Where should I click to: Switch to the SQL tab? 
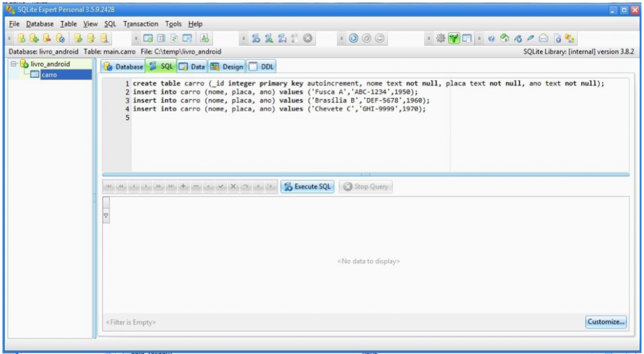pyautogui.click(x=161, y=66)
